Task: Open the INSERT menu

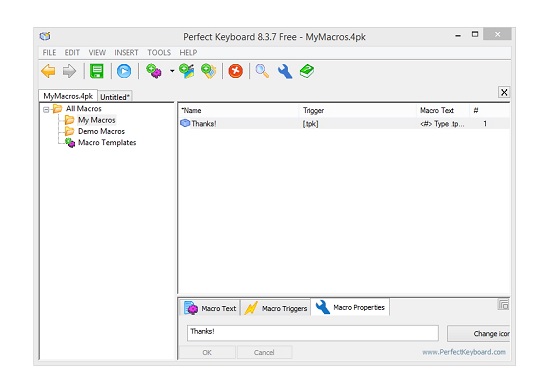Action: [126, 53]
